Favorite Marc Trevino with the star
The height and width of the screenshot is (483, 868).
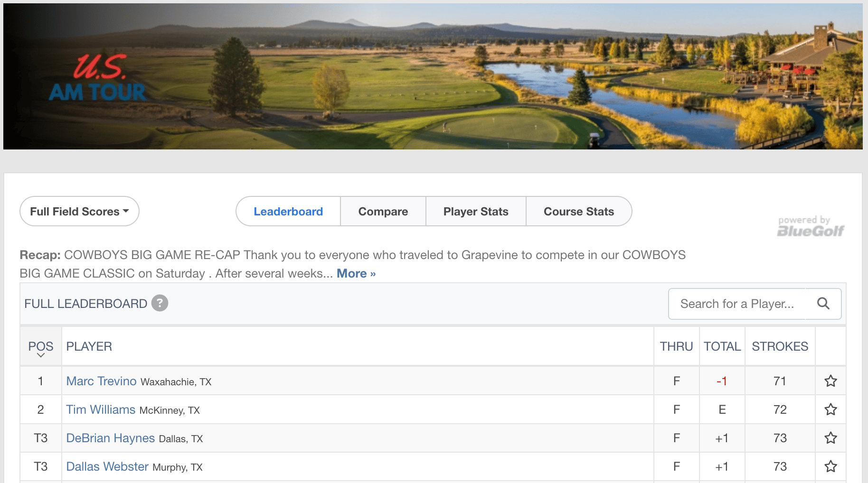tap(830, 381)
